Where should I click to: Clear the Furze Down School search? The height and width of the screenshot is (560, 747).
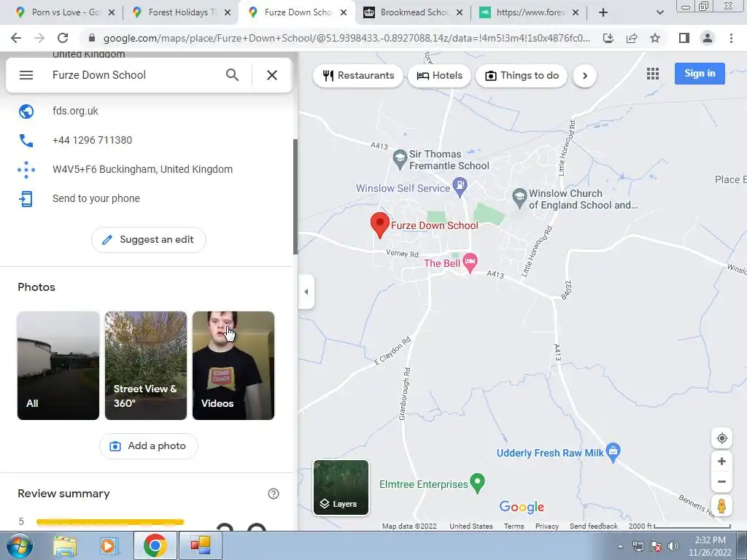(x=272, y=75)
